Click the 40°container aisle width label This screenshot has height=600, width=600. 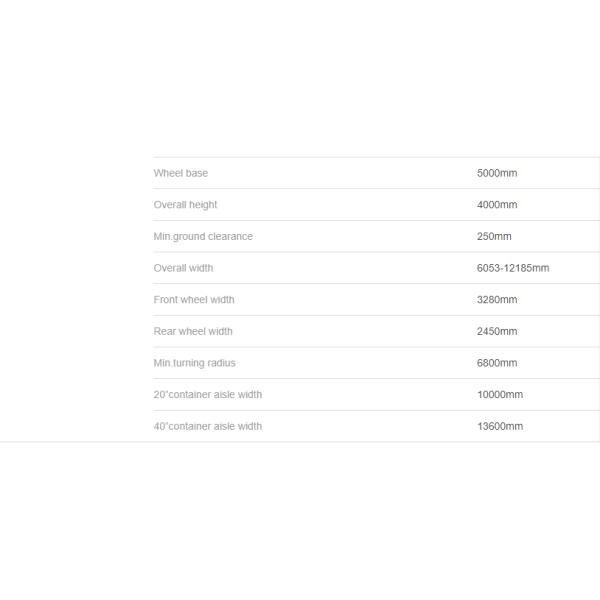coord(208,426)
